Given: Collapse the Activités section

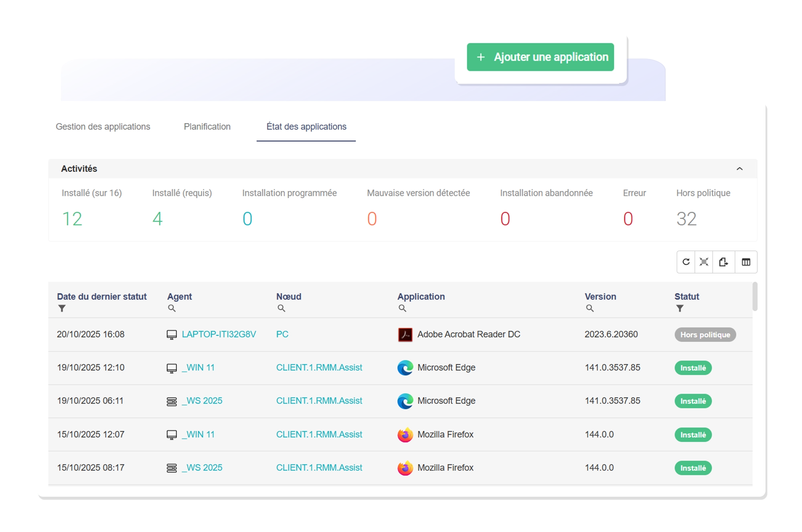Looking at the screenshot, I should [740, 168].
